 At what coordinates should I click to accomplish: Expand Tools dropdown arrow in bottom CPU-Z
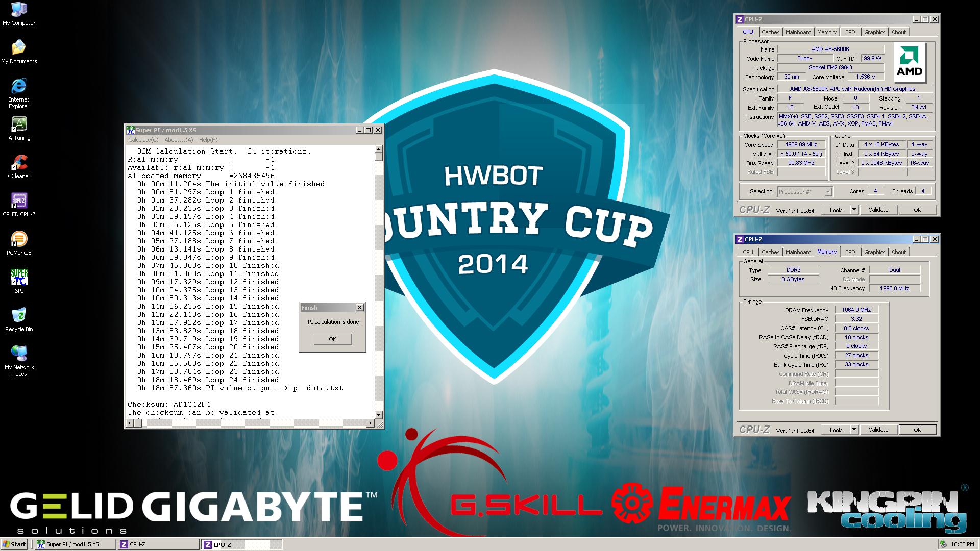click(854, 430)
